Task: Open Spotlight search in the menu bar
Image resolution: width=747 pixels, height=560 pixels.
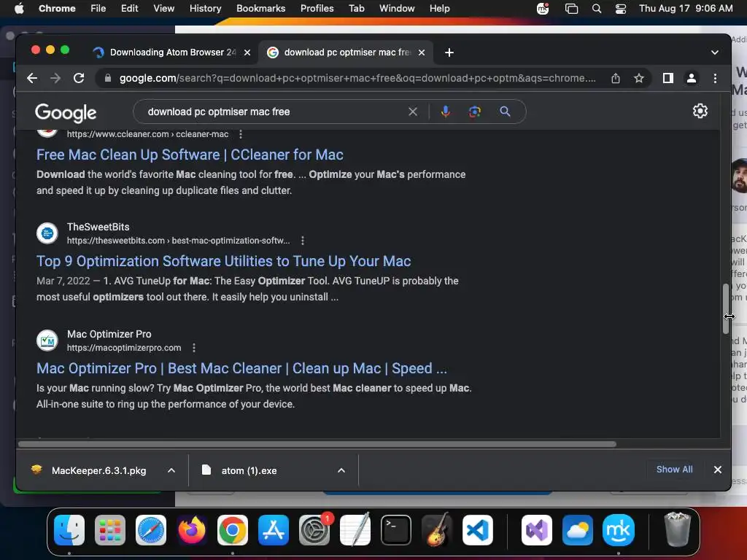Action: 597,9
